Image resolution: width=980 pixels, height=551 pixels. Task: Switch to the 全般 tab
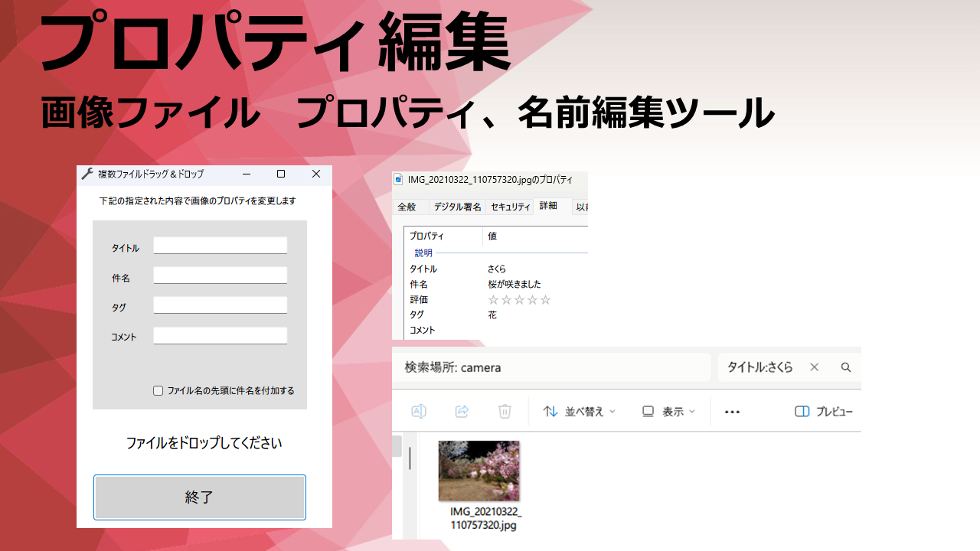click(x=407, y=207)
